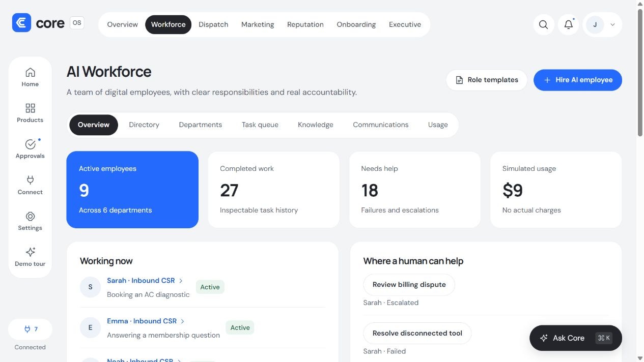Click the sparkle icon in Ask Core
Image resolution: width=644 pixels, height=362 pixels.
tap(544, 338)
